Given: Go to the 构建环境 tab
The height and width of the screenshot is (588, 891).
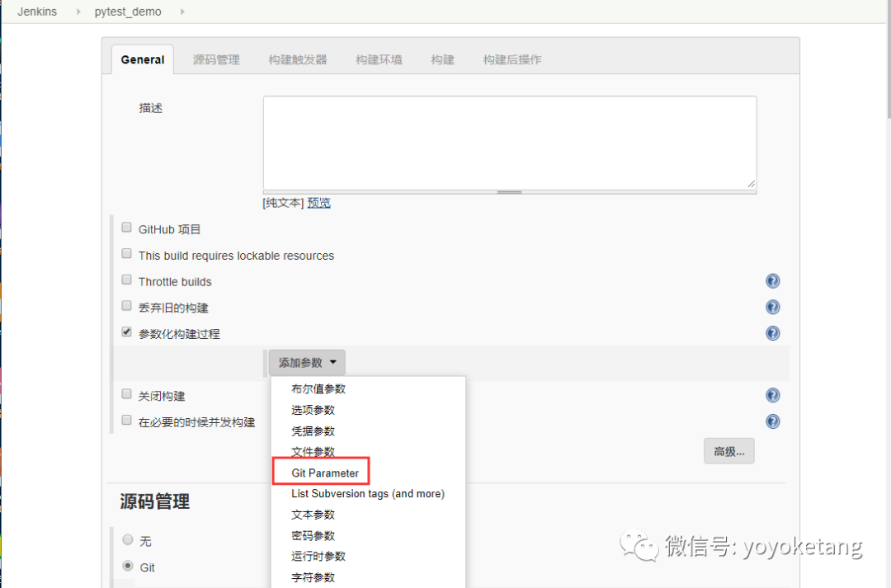Looking at the screenshot, I should 379,59.
